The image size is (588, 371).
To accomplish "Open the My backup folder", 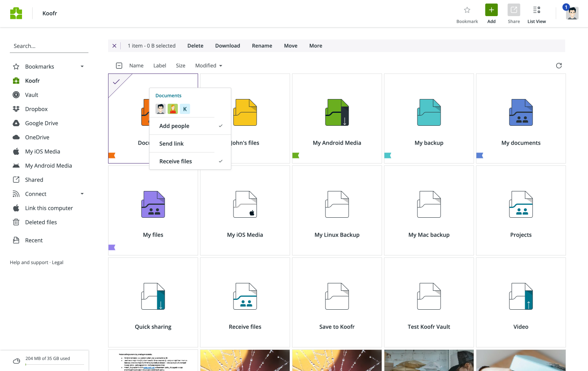I will [429, 118].
